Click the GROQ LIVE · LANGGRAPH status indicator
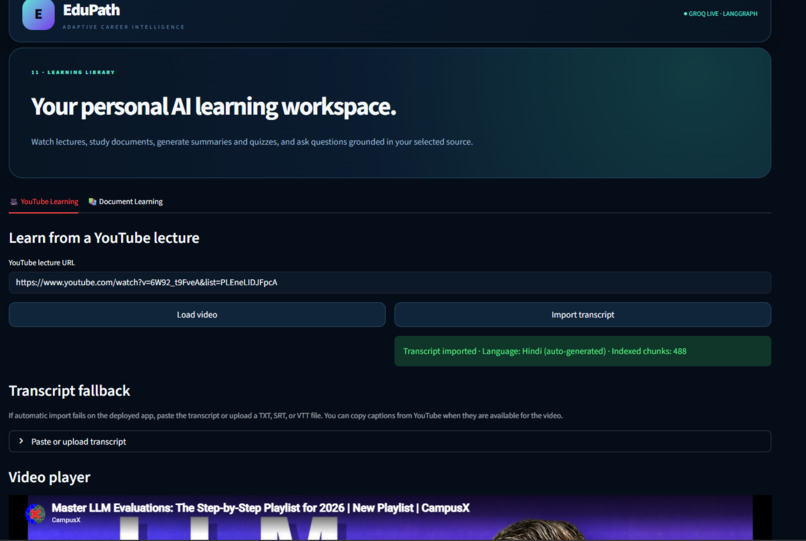Viewport: 806px width, 541px height. [720, 14]
